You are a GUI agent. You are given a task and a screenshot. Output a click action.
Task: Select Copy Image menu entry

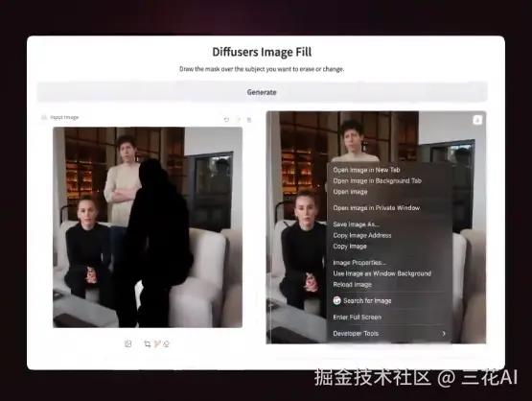pos(350,247)
